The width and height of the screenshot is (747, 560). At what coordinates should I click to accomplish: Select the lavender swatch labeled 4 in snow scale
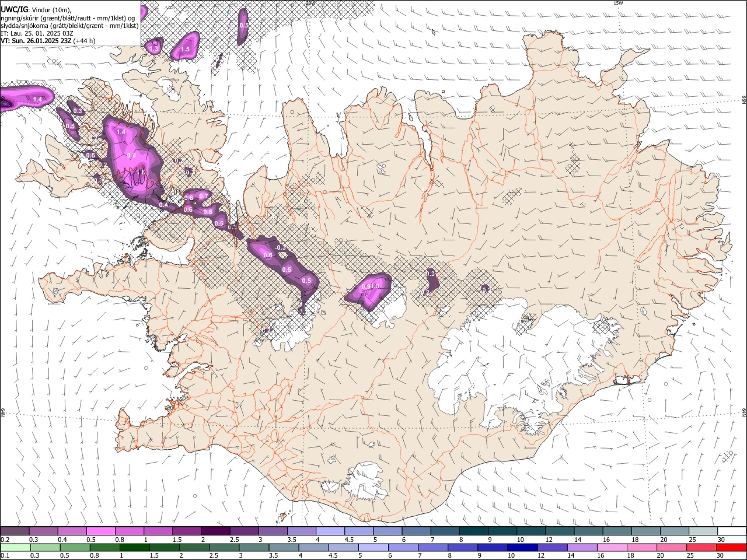click(330, 531)
